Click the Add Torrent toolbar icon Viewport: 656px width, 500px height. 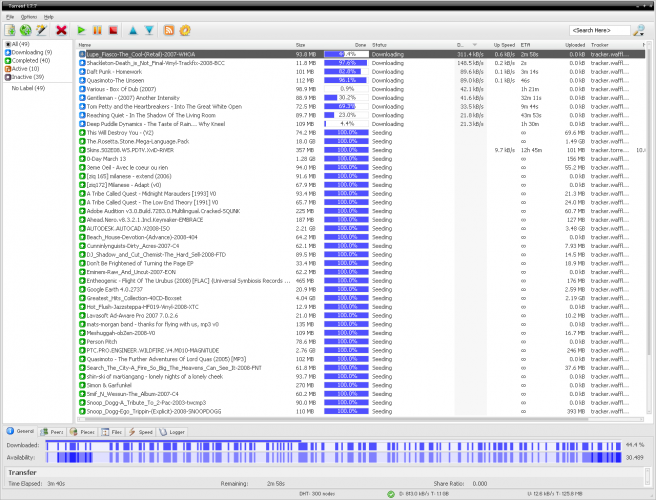tap(11, 31)
